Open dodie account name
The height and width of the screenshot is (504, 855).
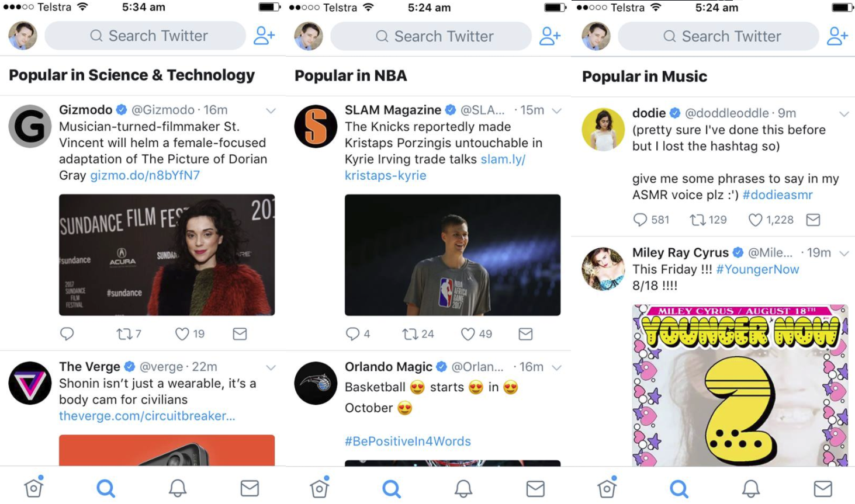pos(649,113)
